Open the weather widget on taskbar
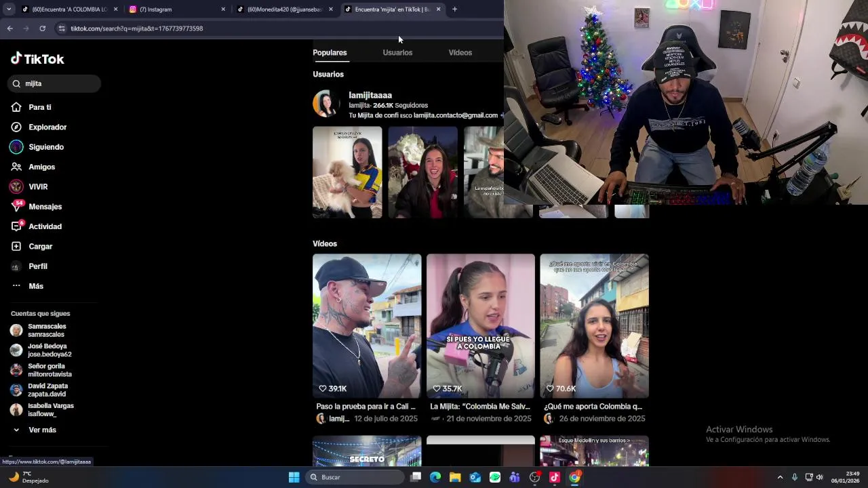Screen dimensions: 868x488 click(x=28, y=477)
